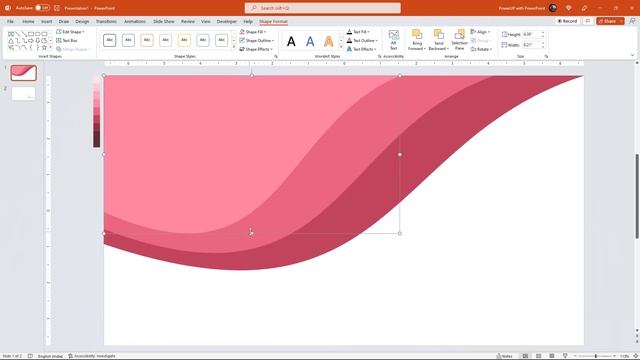Apply the blue WordArt style A
640x360 pixels.
point(310,41)
